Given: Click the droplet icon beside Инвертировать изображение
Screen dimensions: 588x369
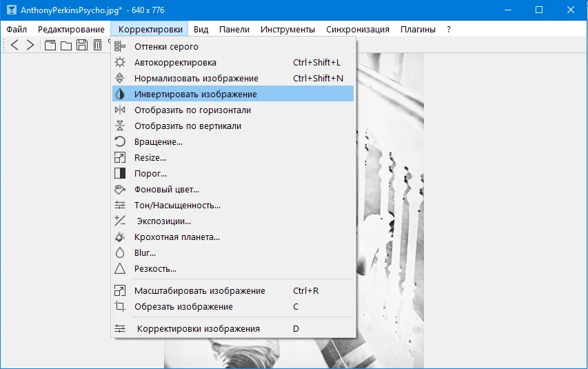Looking at the screenshot, I should coord(120,94).
